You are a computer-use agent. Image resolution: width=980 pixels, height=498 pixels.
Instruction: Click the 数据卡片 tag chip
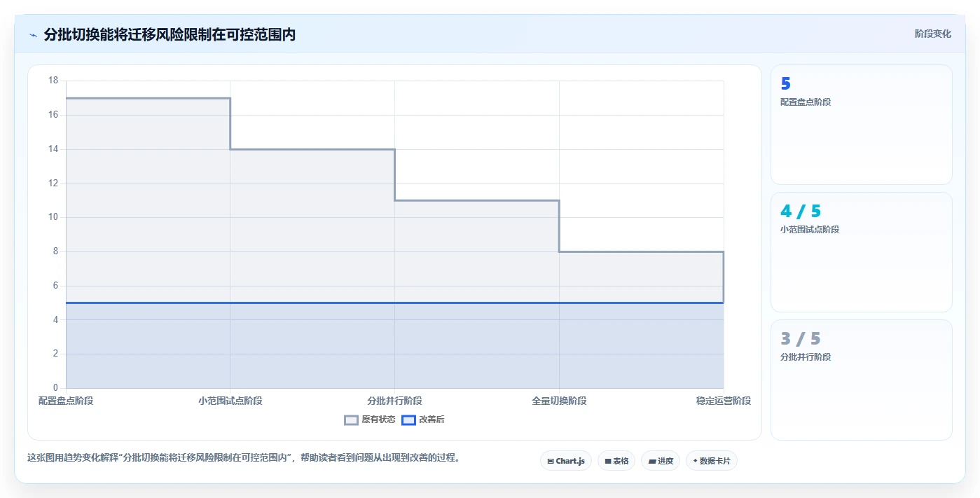(x=712, y=461)
